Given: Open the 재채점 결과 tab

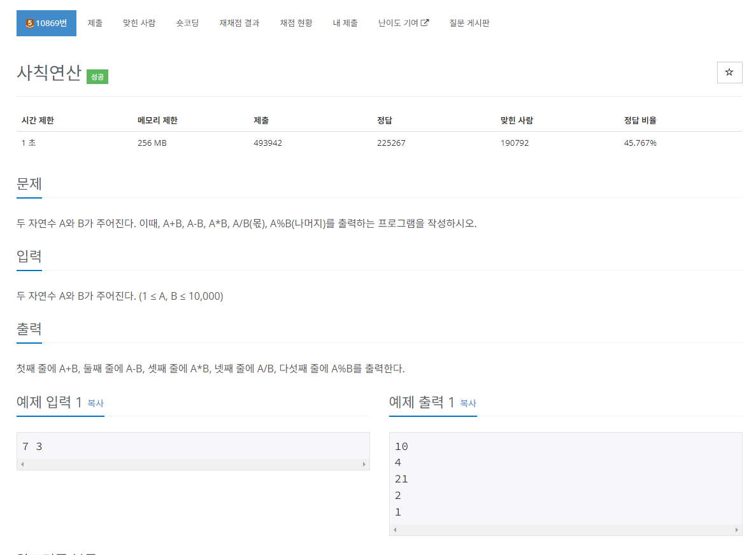Looking at the screenshot, I should click(239, 23).
